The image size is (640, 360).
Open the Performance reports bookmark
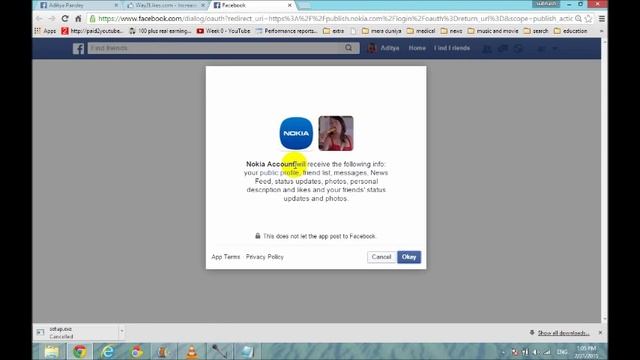(x=287, y=31)
